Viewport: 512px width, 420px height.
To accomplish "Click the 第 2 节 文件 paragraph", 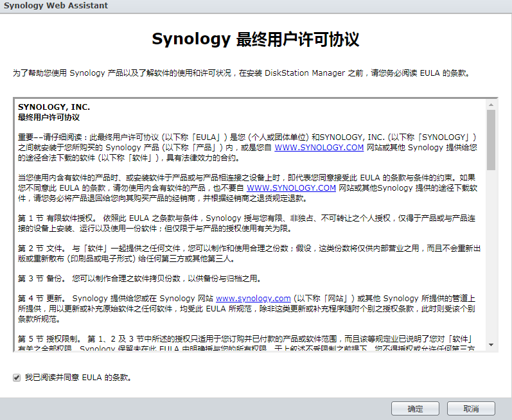I will [247, 253].
